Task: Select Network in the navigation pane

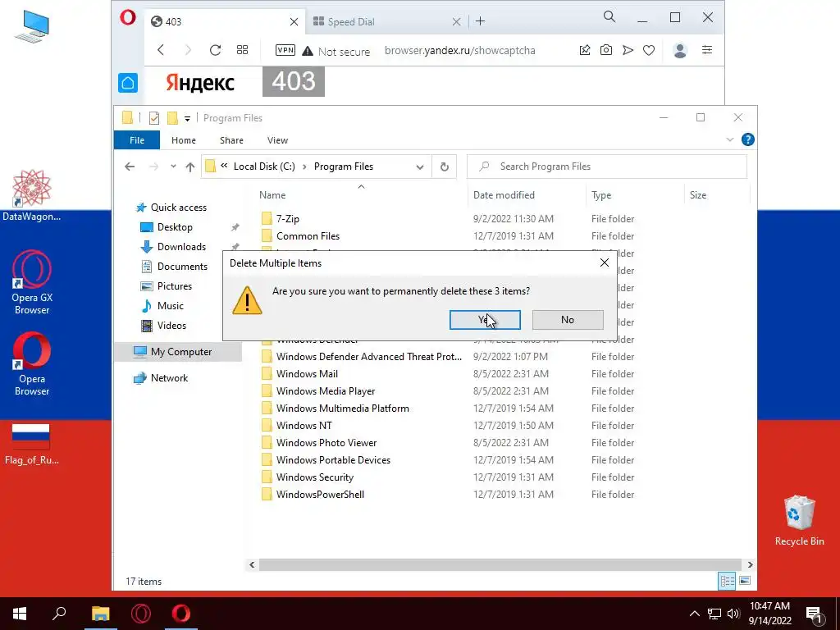Action: [x=169, y=378]
